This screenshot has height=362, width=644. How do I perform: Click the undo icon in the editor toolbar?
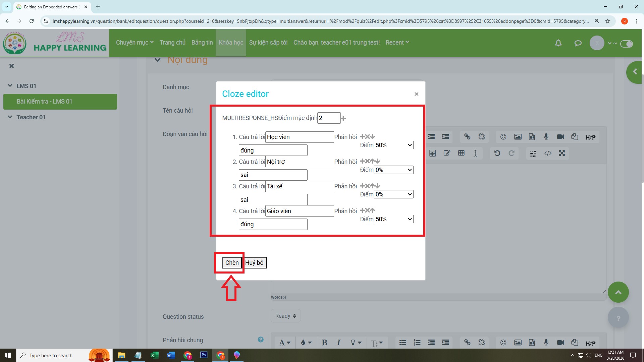pos(497,153)
